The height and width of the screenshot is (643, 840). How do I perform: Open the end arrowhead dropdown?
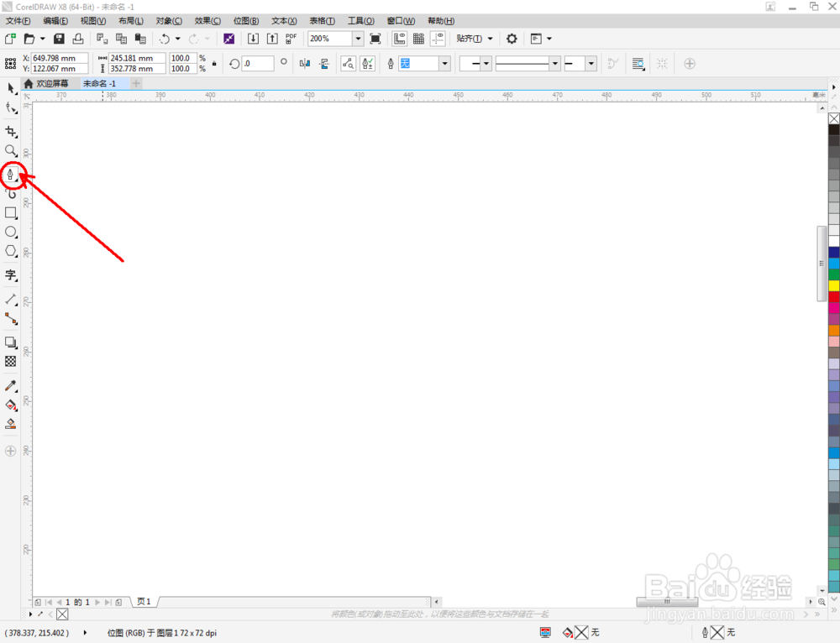point(591,64)
